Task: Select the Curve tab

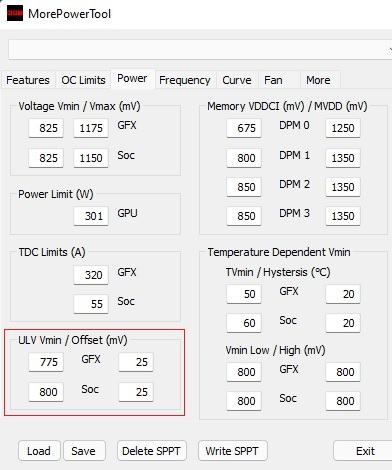Action: point(237,80)
